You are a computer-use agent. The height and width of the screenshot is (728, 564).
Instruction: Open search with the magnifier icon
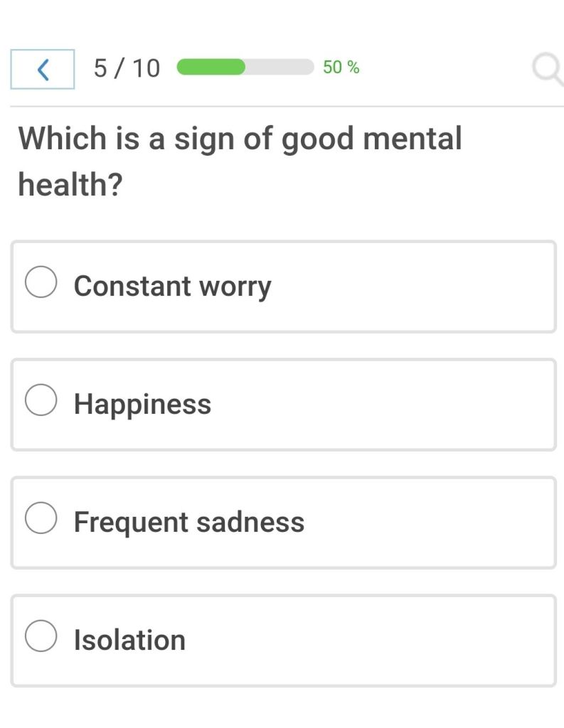[x=547, y=69]
